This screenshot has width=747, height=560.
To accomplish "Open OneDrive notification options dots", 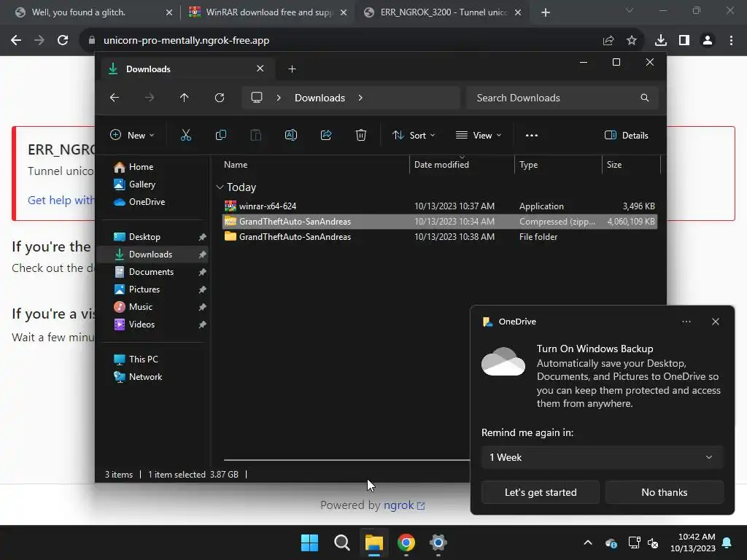I will [x=686, y=322].
